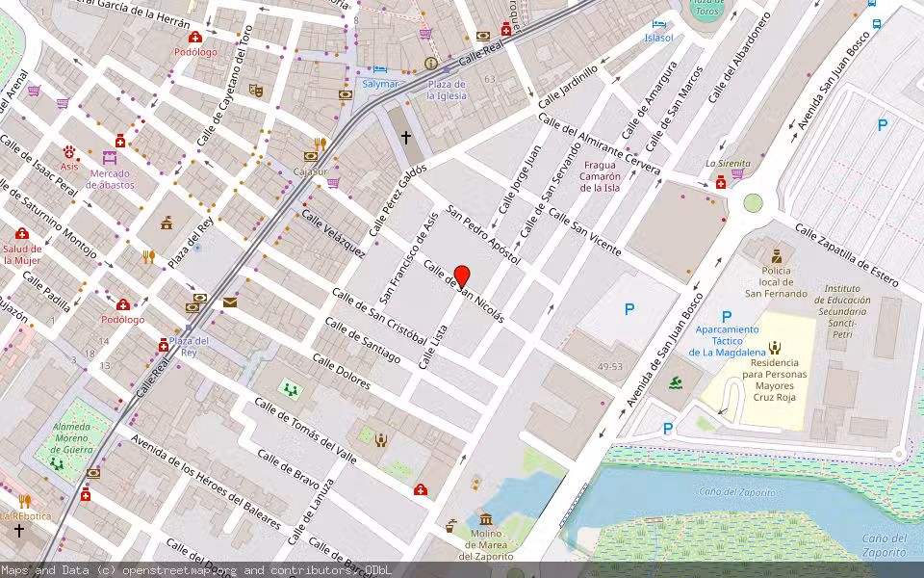Click the Plaza de la Iglesia label
924x578 pixels.
pyautogui.click(x=447, y=90)
